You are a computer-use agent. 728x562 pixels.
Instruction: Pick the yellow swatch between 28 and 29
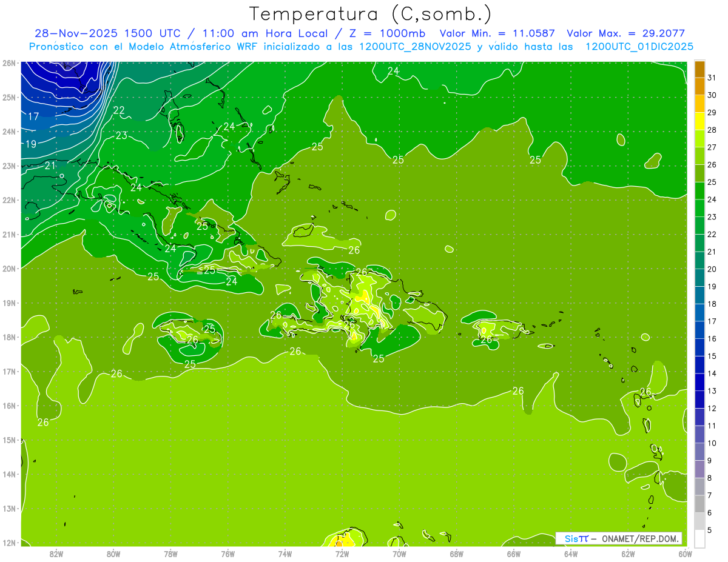coord(700,121)
